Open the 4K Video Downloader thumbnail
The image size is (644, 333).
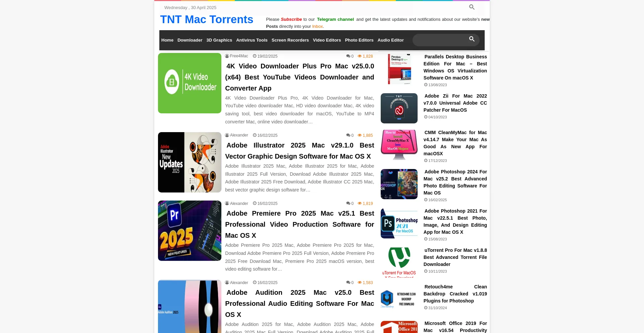(x=190, y=83)
